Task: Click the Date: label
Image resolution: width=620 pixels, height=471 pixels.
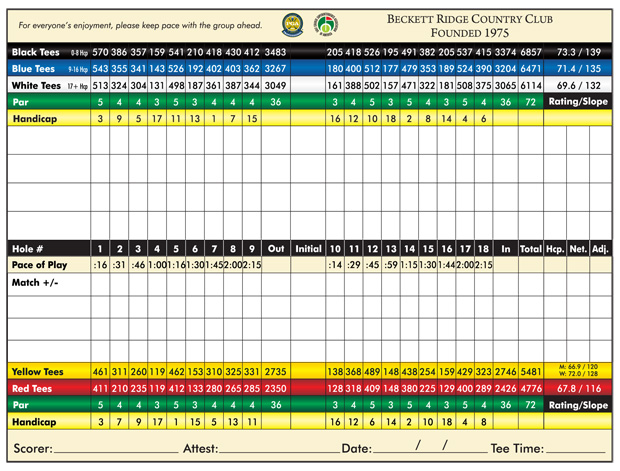Action: [x=357, y=448]
